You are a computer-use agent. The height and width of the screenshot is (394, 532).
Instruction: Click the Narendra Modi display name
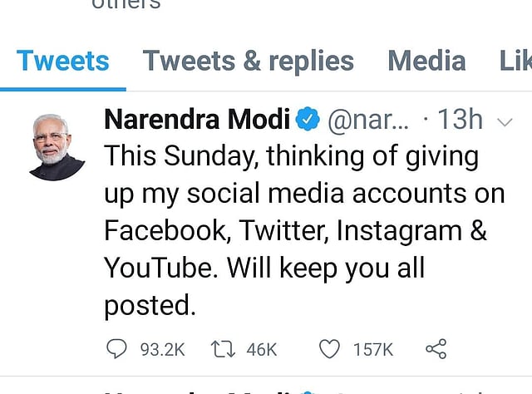pos(197,121)
